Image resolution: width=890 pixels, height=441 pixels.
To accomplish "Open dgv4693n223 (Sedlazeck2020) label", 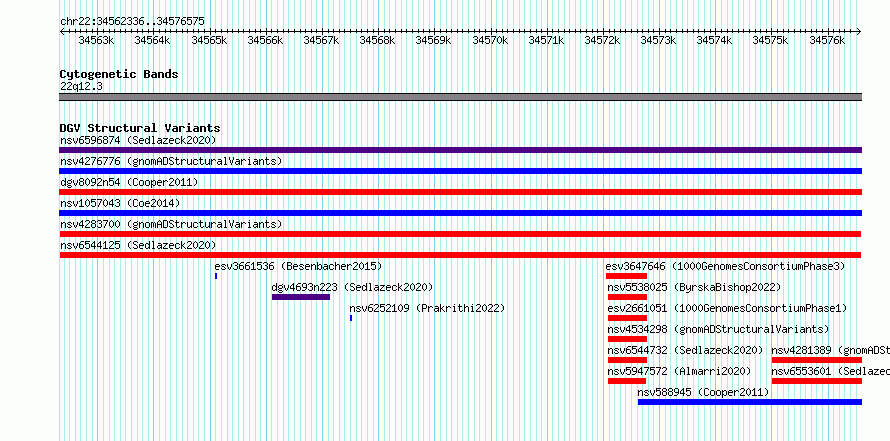I will [x=352, y=287].
